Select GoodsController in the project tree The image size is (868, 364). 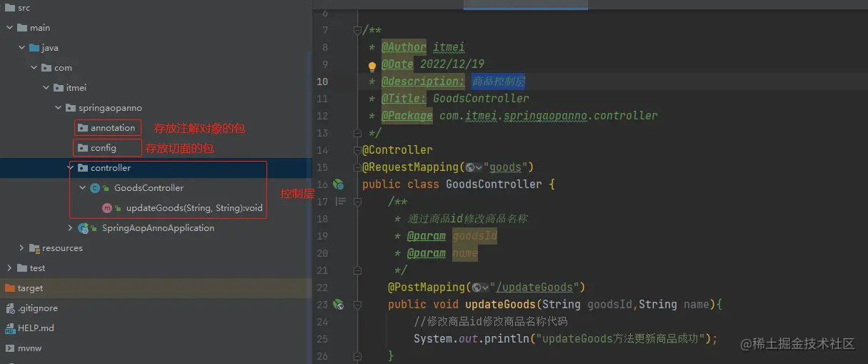coord(149,188)
